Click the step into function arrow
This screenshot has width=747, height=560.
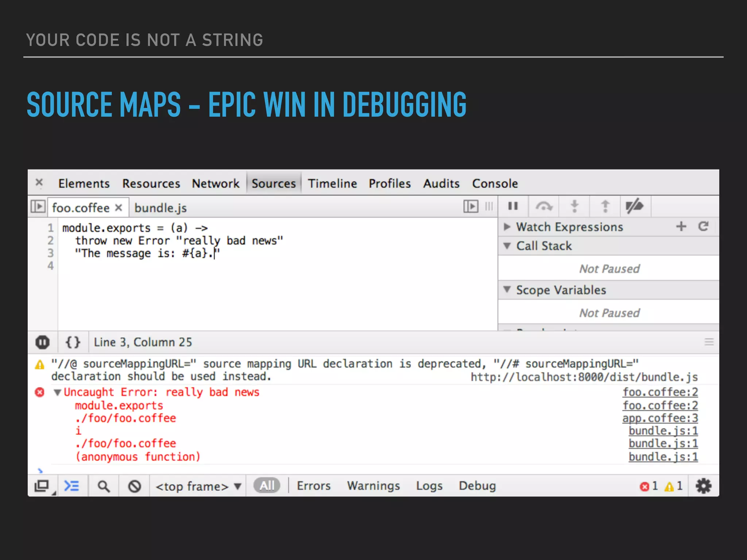coord(574,206)
